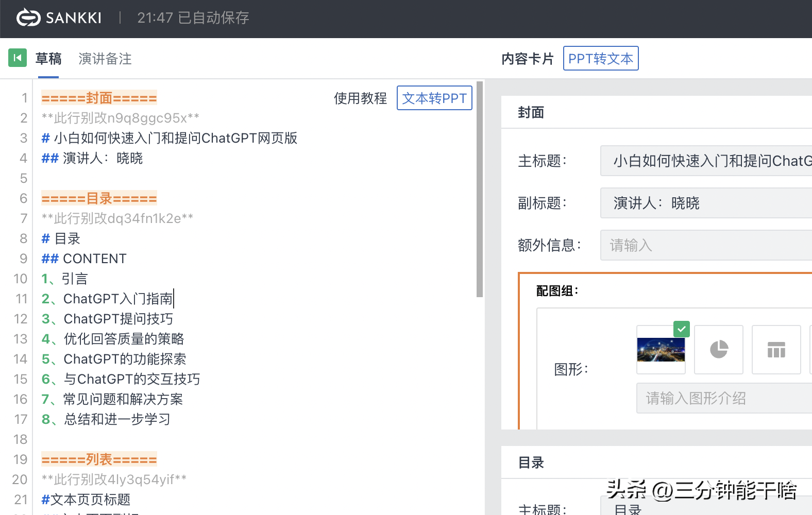
Task: Click the =====封面===== line
Action: click(x=99, y=98)
